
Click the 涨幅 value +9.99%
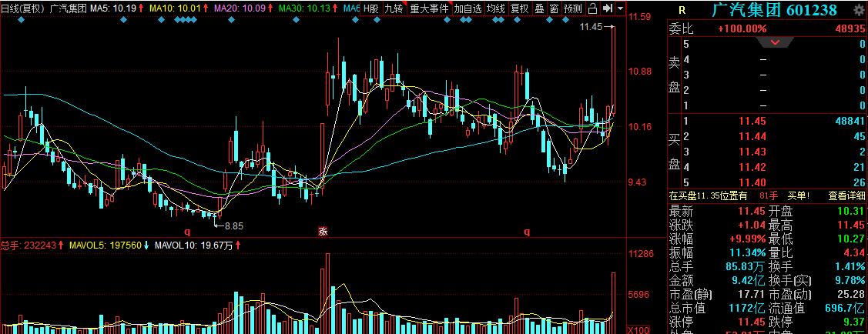[748, 239]
